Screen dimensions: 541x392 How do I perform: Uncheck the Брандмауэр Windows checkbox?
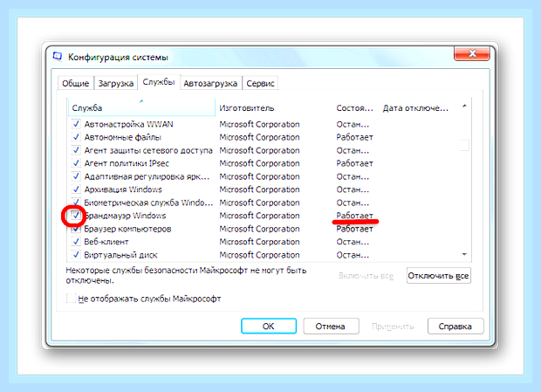76,216
